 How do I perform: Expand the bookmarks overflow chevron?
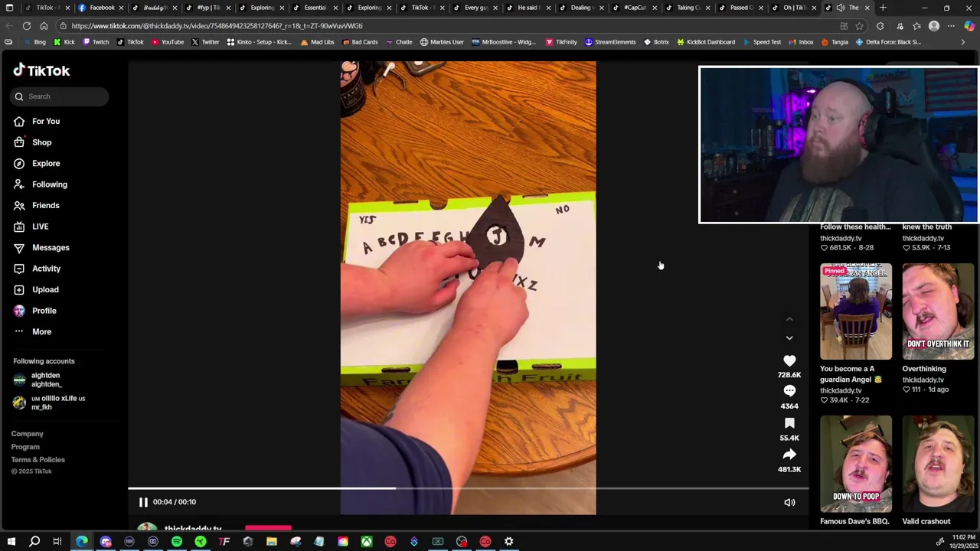(962, 42)
